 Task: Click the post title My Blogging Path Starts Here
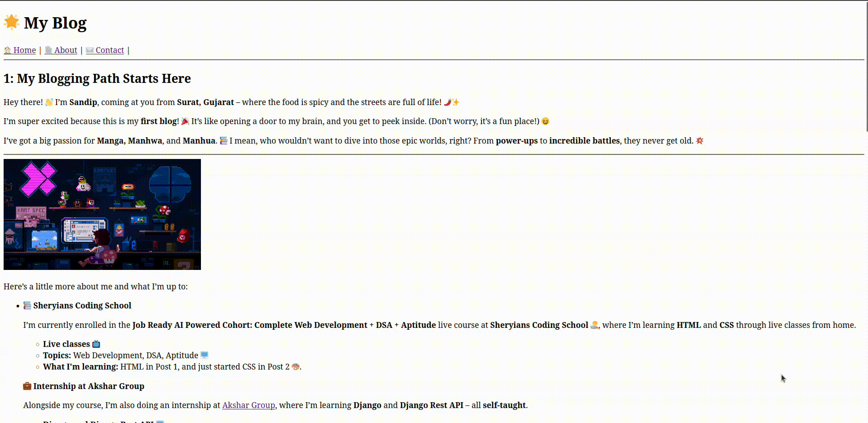click(97, 79)
